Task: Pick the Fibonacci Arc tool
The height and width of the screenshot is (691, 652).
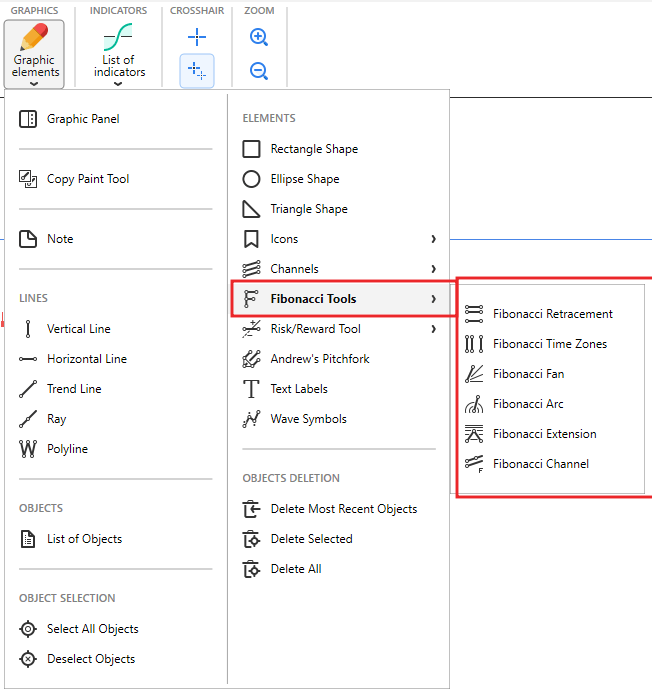Action: [528, 404]
